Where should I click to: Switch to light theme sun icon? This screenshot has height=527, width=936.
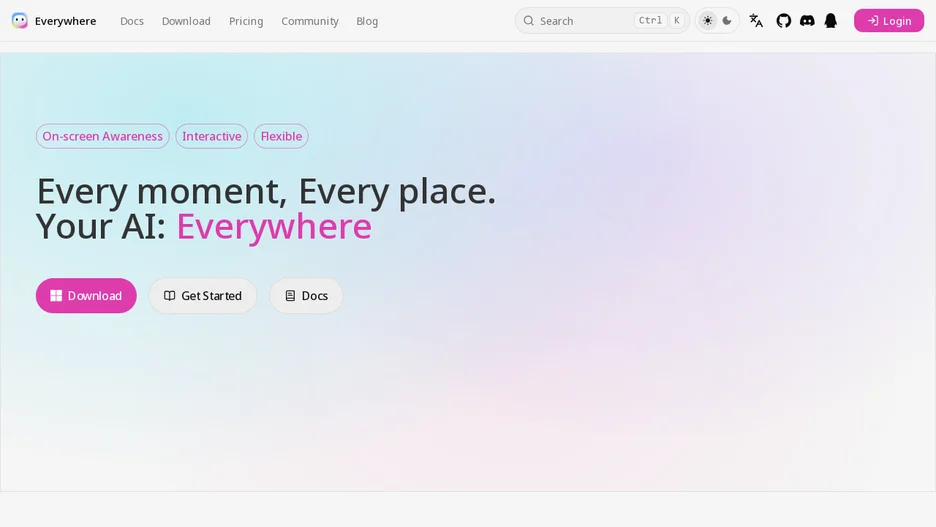point(707,21)
